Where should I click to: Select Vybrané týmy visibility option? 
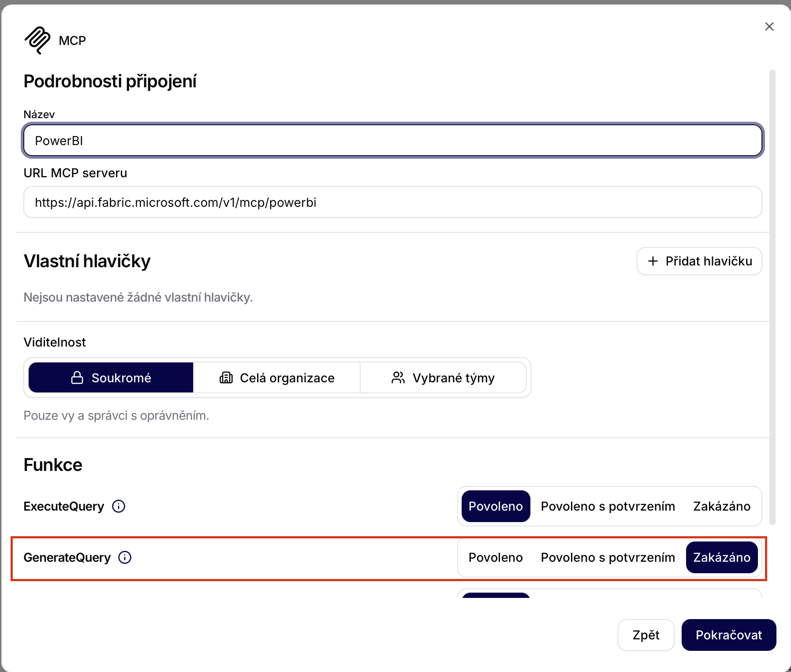click(443, 377)
